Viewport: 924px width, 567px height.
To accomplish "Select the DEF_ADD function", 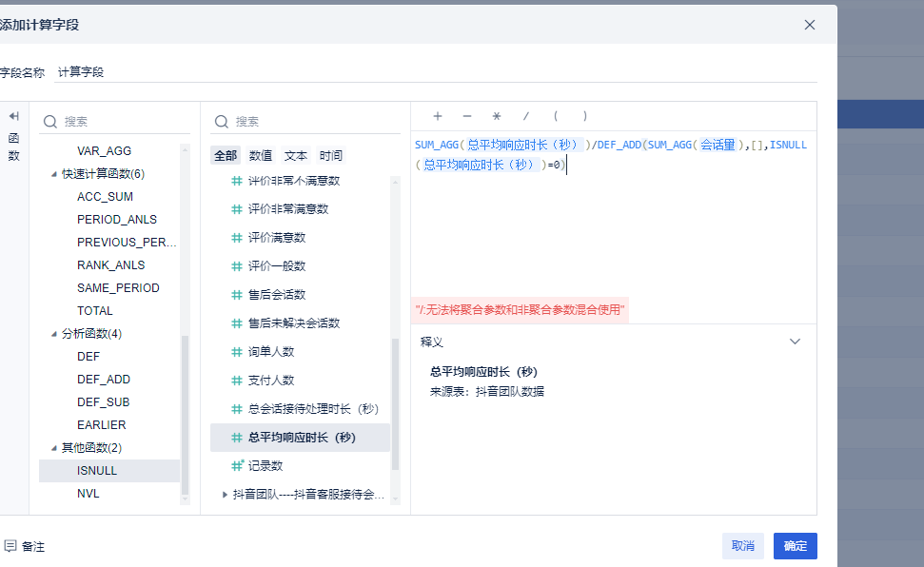I will pos(104,380).
